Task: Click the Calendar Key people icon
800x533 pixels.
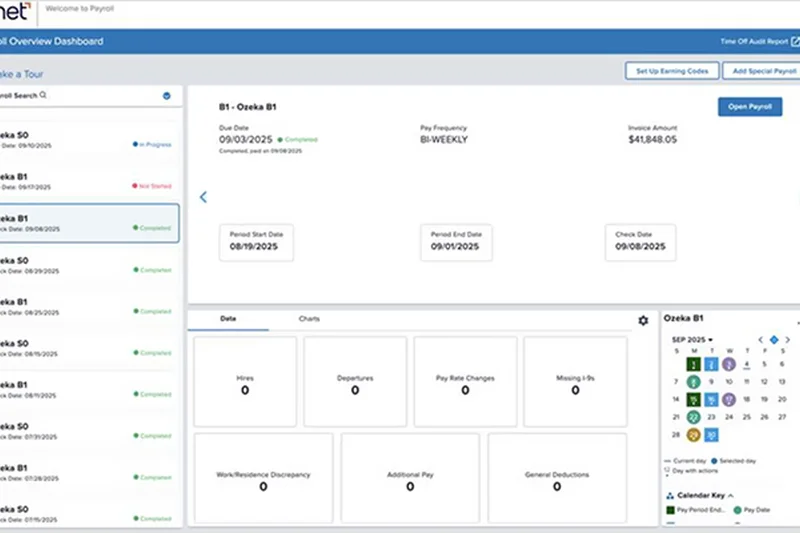Action: pyautogui.click(x=670, y=495)
